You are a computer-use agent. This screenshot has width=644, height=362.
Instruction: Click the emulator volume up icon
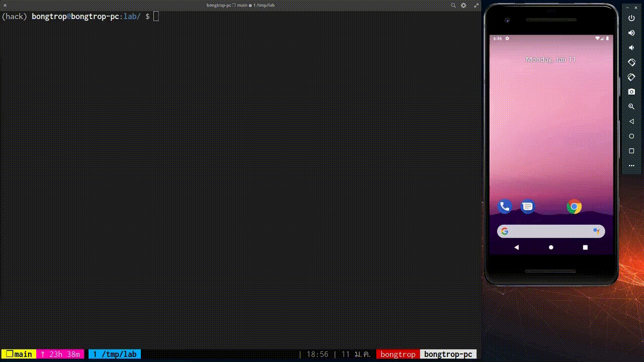631,33
